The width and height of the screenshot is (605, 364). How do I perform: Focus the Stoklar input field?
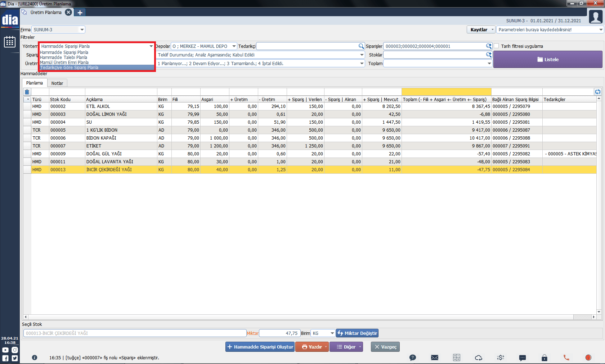(435, 55)
